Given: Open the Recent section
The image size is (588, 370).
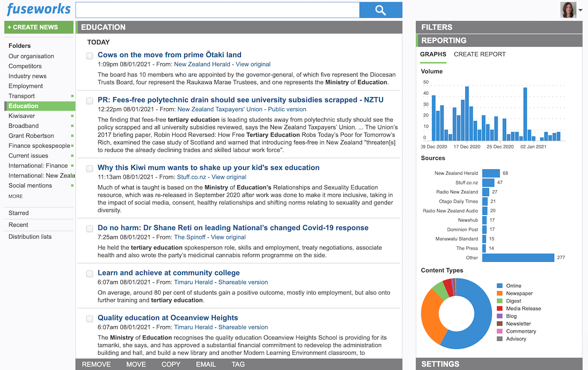Looking at the screenshot, I should click(18, 225).
